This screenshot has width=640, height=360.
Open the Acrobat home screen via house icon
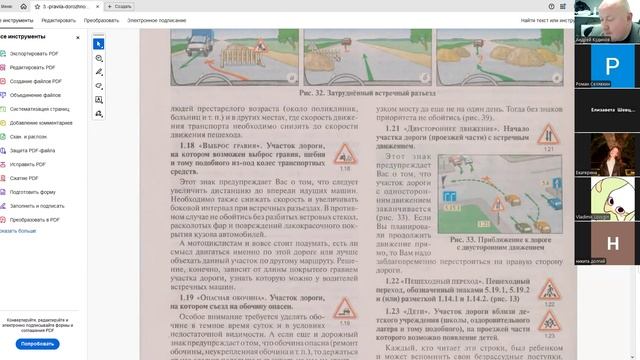click(x=24, y=7)
